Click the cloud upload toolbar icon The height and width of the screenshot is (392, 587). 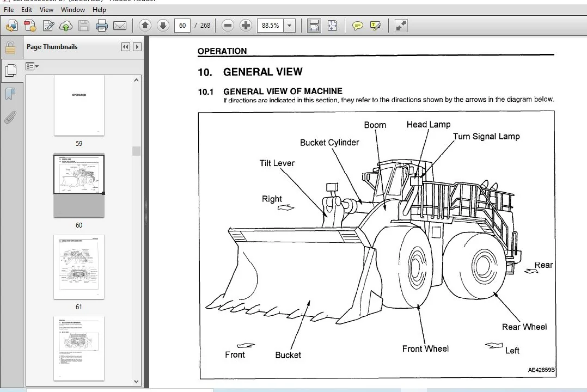66,26
